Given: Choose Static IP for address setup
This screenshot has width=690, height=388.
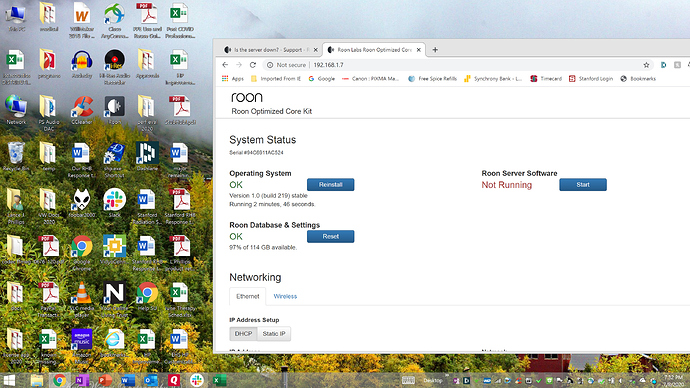Looking at the screenshot, I should pyautogui.click(x=274, y=334).
